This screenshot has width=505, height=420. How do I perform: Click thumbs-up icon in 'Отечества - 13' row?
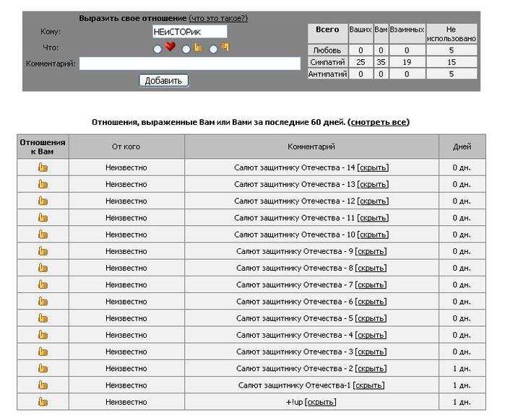click(x=43, y=184)
